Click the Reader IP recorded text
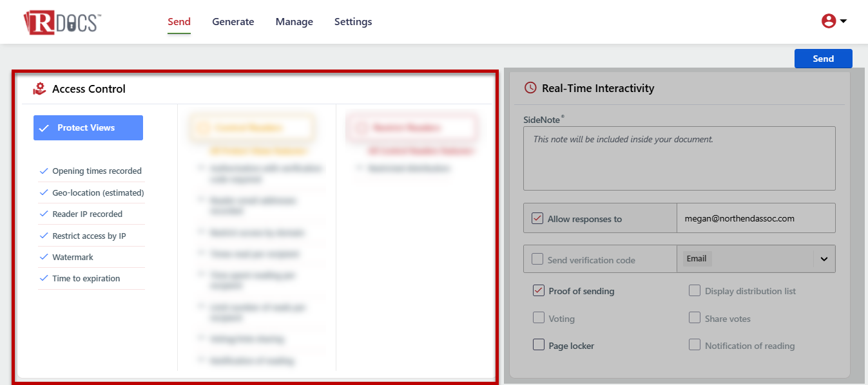Screen dimensions: 868x385 coord(88,214)
